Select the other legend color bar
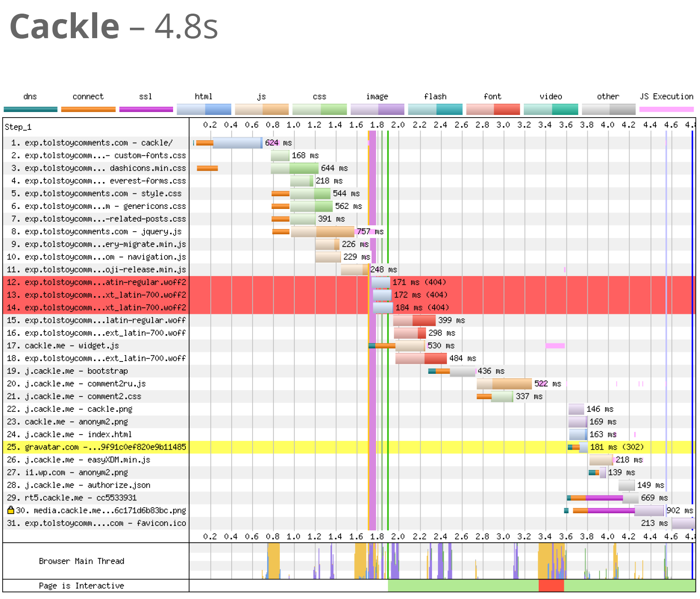Screen dimensions: 700x599 [x=609, y=109]
